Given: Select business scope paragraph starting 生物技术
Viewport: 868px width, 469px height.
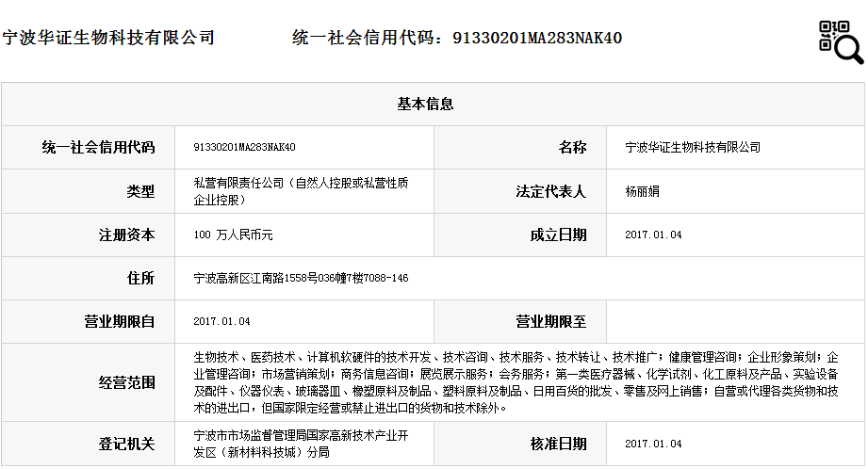Looking at the screenshot, I should tap(516, 382).
